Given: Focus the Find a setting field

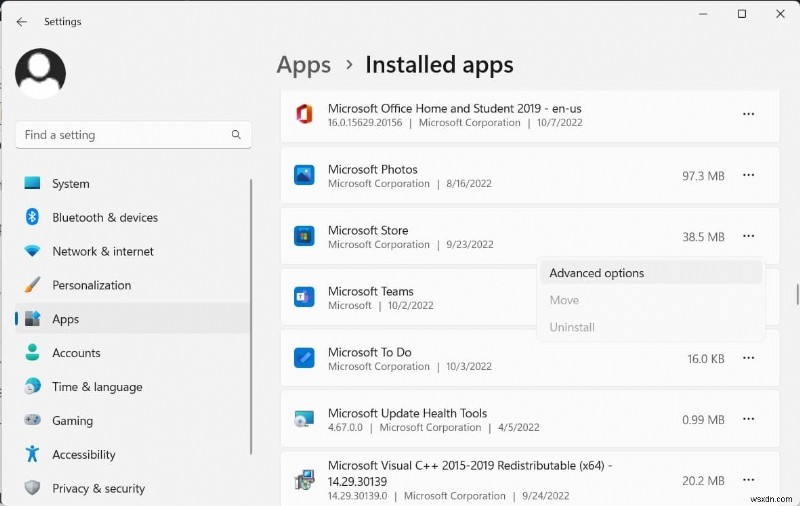Looking at the screenshot, I should 133,135.
